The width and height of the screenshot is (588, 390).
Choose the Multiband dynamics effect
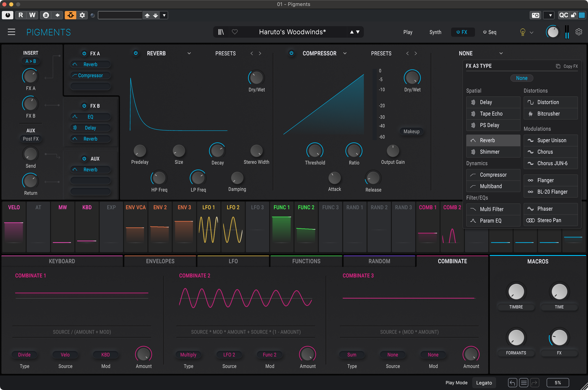tap(493, 186)
